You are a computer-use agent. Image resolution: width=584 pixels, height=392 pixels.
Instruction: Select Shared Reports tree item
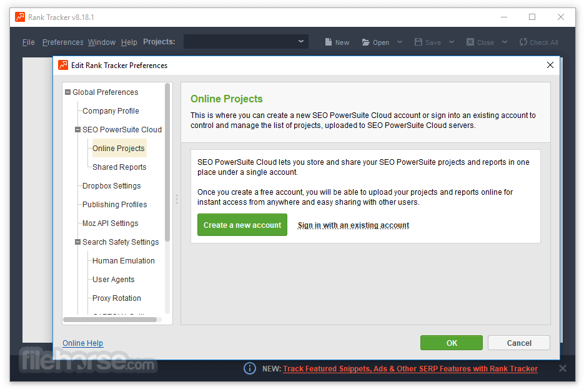pos(119,167)
